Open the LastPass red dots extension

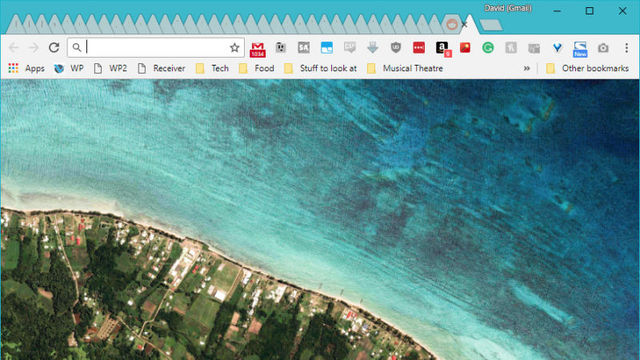click(x=419, y=47)
